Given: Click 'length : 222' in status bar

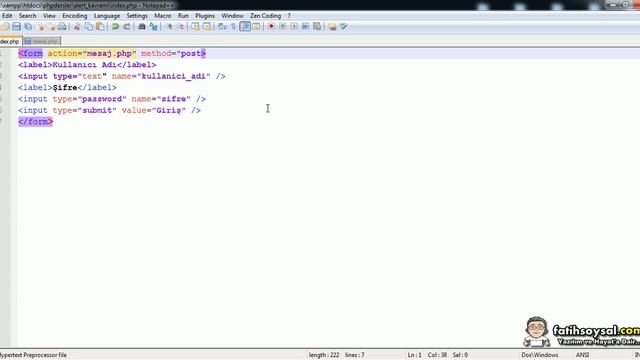Looking at the screenshot, I should tap(324, 355).
